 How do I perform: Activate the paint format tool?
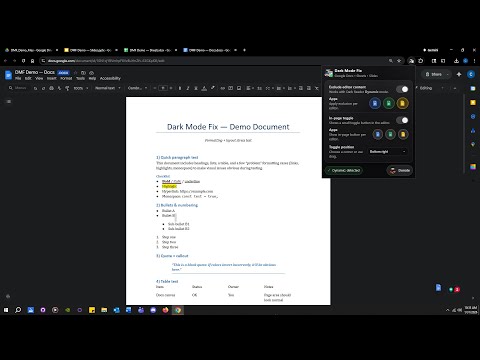(x=67, y=88)
